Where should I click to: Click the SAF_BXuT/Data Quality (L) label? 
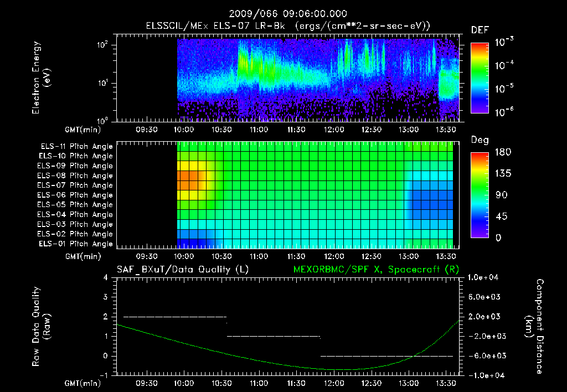(183, 270)
